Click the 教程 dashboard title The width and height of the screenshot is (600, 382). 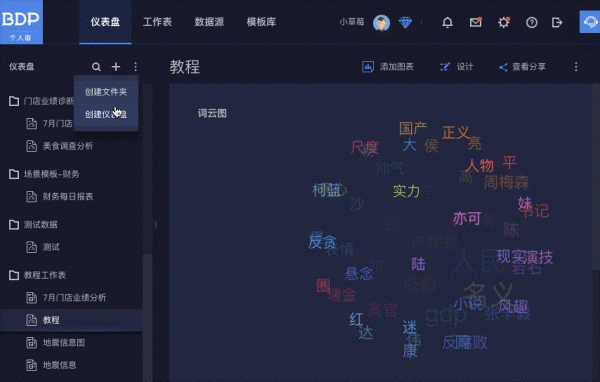click(x=185, y=67)
